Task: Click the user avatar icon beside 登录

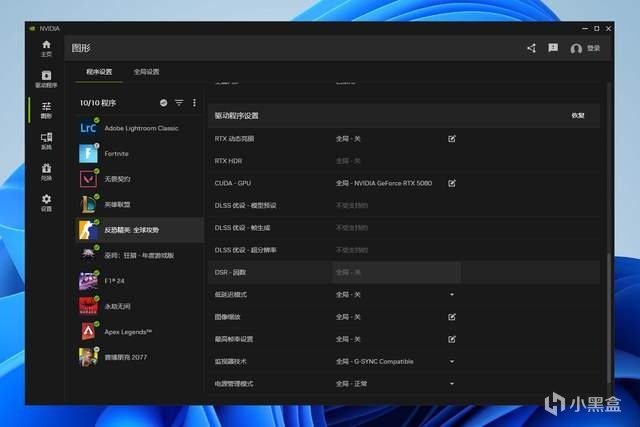Action: tap(576, 49)
